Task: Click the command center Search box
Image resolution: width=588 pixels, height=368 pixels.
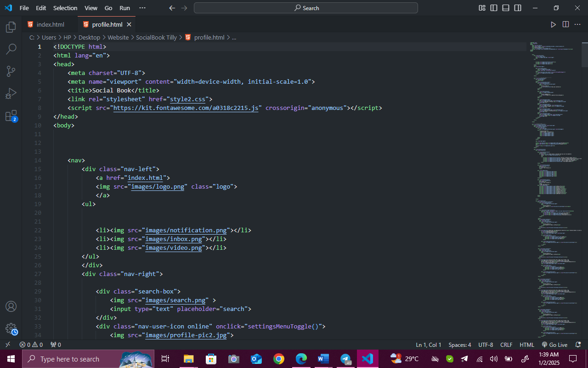Action: [x=306, y=8]
